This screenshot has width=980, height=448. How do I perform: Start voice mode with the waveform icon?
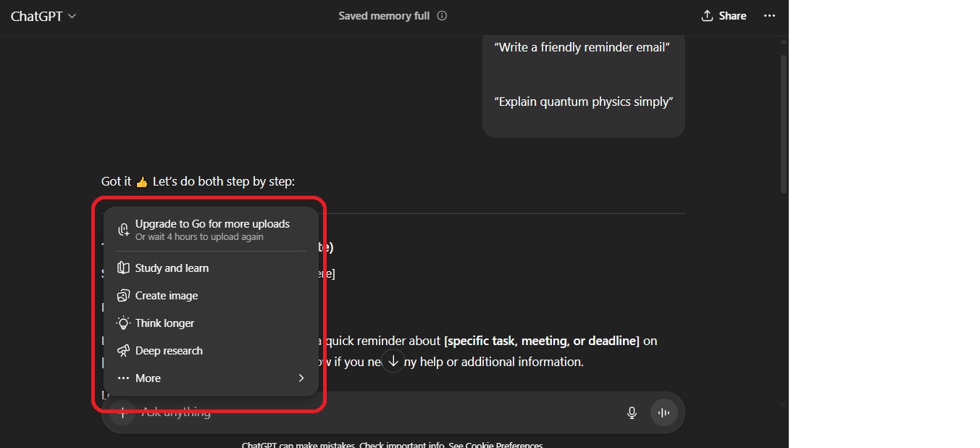pyautogui.click(x=663, y=413)
